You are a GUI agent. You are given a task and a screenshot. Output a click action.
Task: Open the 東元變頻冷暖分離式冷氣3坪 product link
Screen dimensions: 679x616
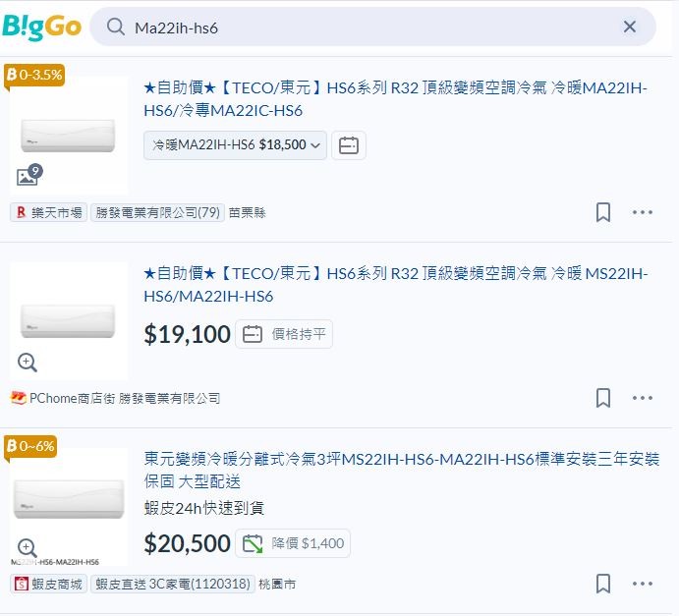[402, 470]
